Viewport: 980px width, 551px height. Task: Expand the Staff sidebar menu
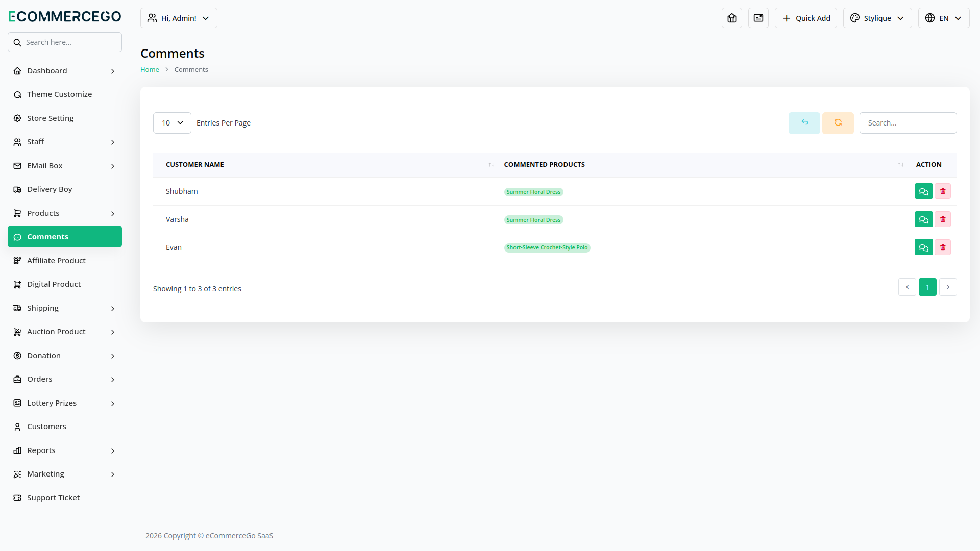(65, 142)
